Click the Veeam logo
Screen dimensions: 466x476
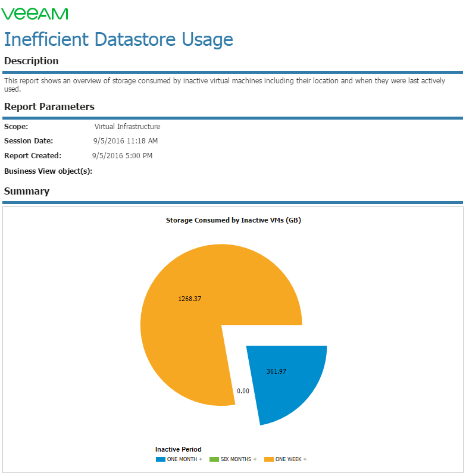(x=35, y=14)
